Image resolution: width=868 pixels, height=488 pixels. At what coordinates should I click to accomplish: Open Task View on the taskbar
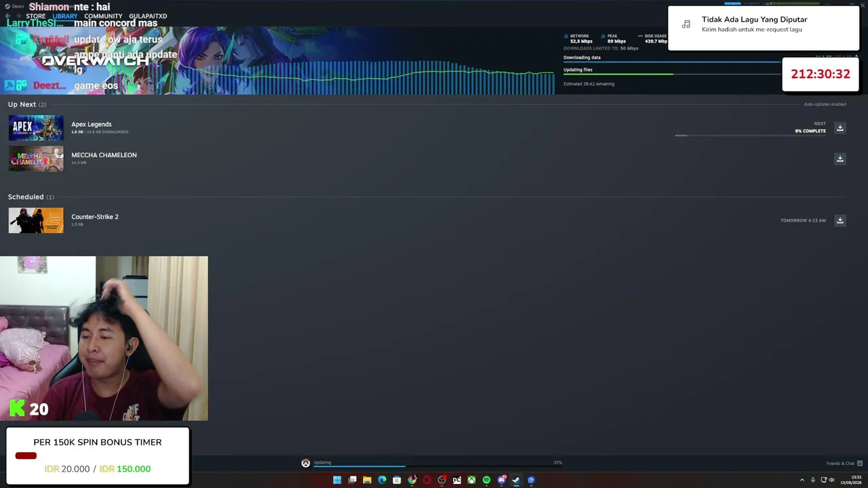pos(352,480)
